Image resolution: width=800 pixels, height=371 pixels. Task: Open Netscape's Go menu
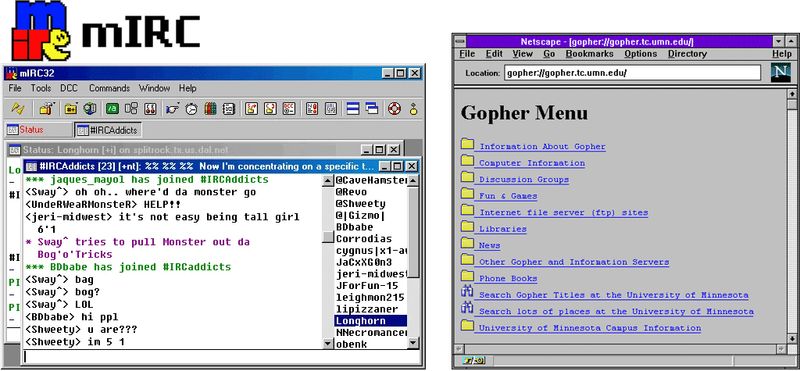click(549, 54)
